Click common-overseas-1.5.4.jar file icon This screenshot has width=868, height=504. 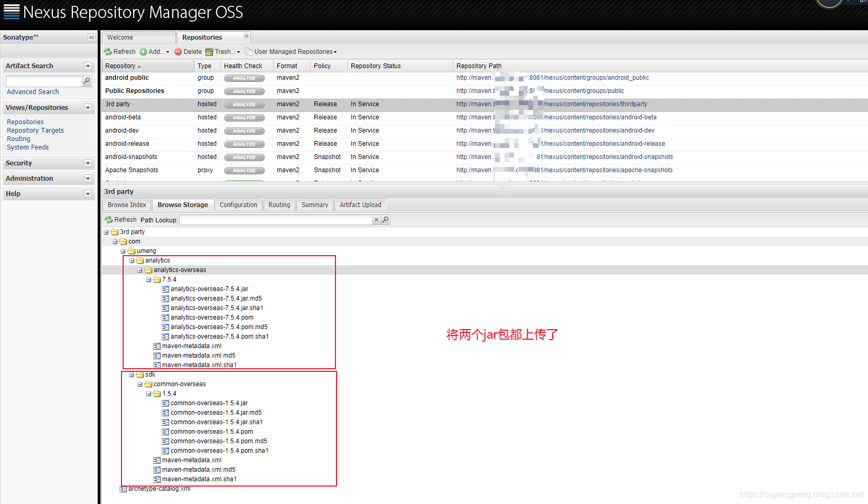[x=165, y=403]
